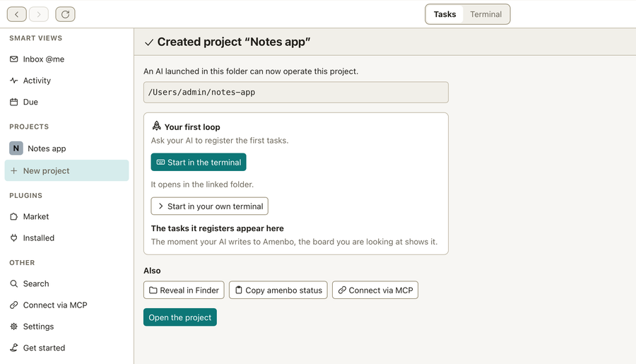Click the plug icon beside Installed
The image size is (636, 364).
click(x=14, y=237)
